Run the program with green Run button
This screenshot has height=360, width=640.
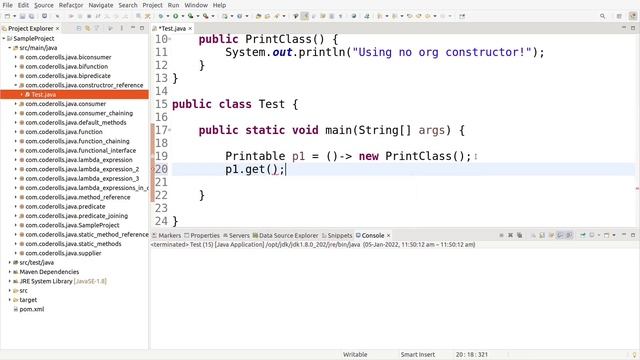point(176,16)
